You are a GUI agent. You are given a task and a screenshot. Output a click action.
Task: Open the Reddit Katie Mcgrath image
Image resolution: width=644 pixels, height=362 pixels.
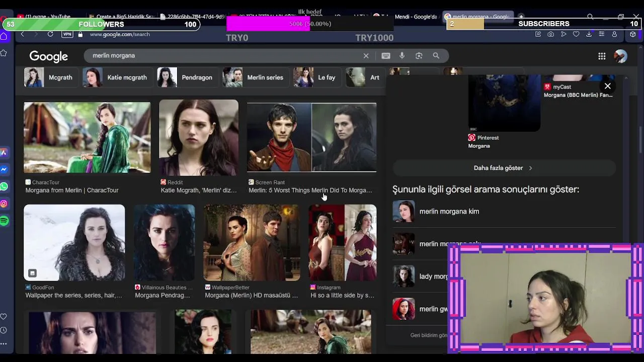coord(199,137)
